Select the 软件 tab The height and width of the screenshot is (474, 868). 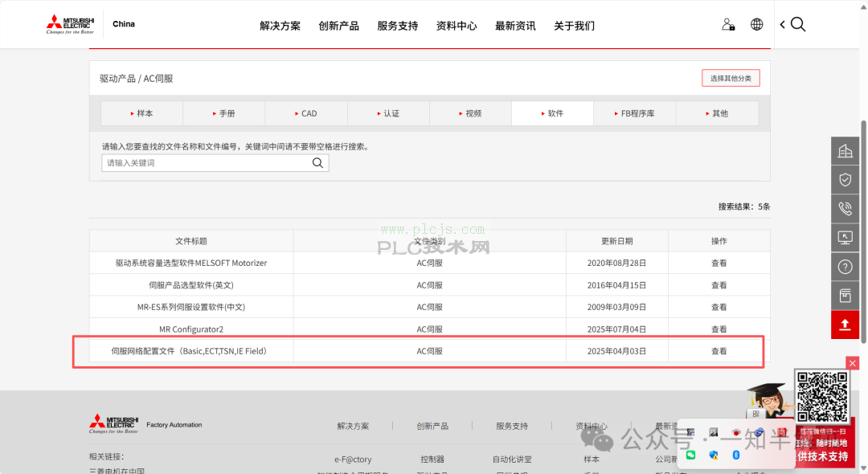click(552, 113)
